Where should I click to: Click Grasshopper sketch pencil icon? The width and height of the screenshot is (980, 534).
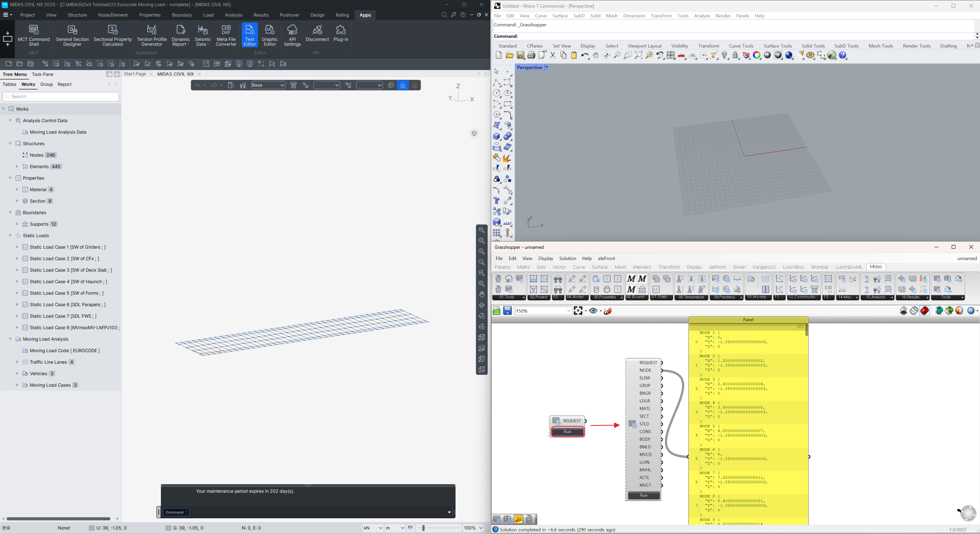tap(608, 311)
